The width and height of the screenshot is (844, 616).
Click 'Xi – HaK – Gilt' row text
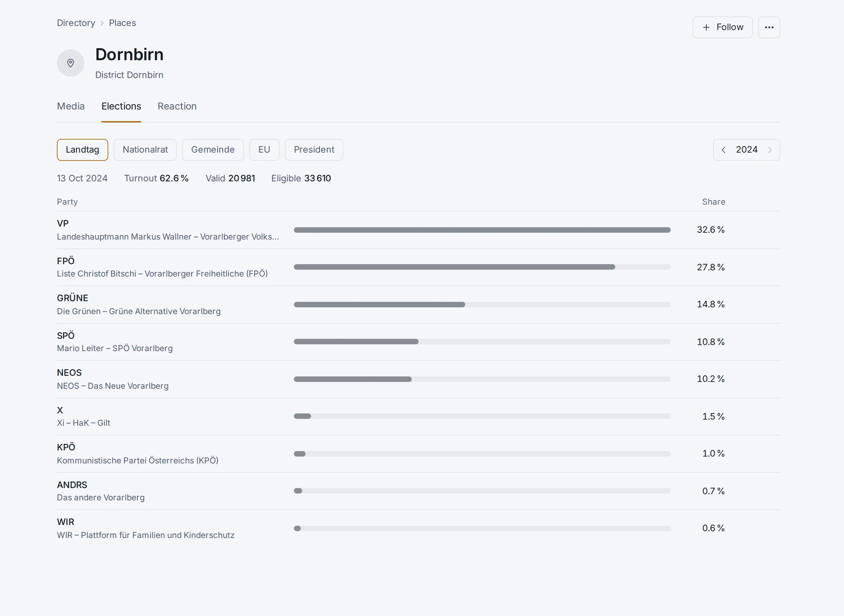pos(84,423)
